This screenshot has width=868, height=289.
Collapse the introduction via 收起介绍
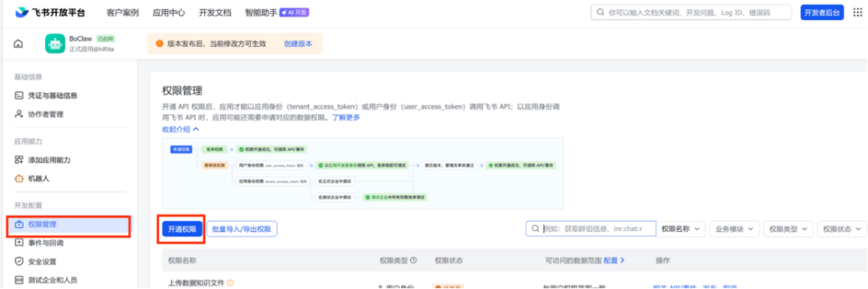pyautogui.click(x=181, y=128)
